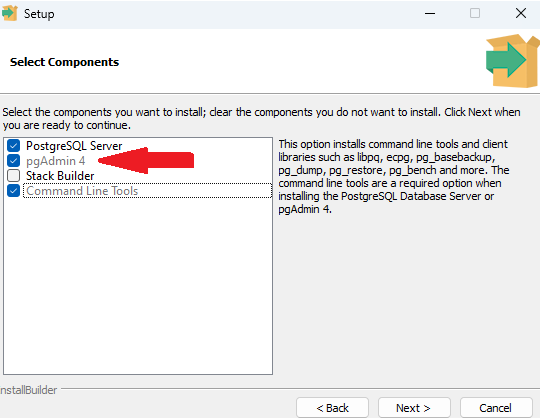Click empty area of the components list
The height and width of the screenshot is (418, 540).
pyautogui.click(x=138, y=286)
